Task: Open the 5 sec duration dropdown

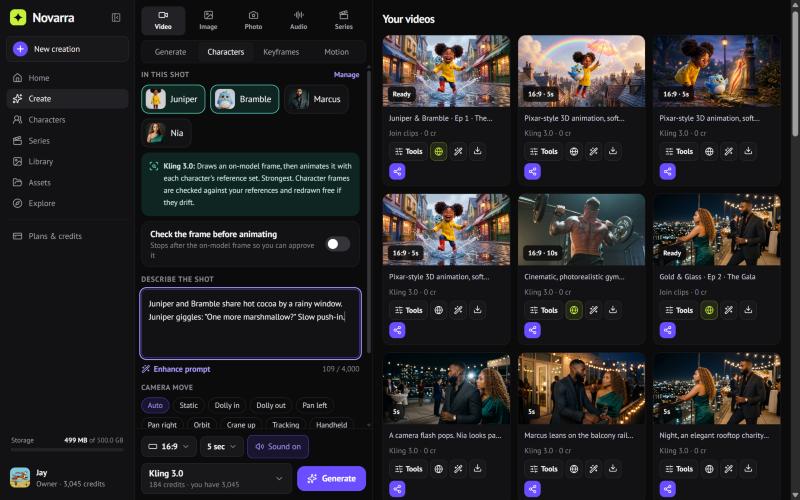Action: [x=221, y=446]
